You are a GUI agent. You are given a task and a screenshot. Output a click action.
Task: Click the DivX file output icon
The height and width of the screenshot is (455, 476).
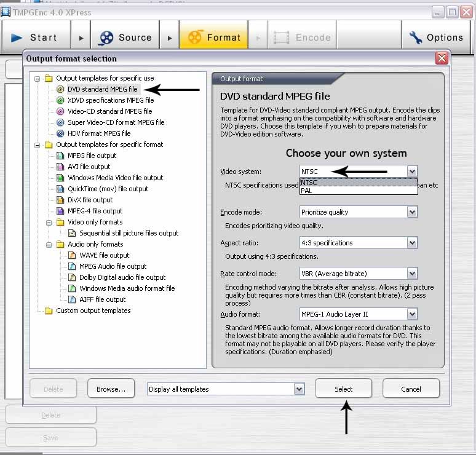[60, 200]
